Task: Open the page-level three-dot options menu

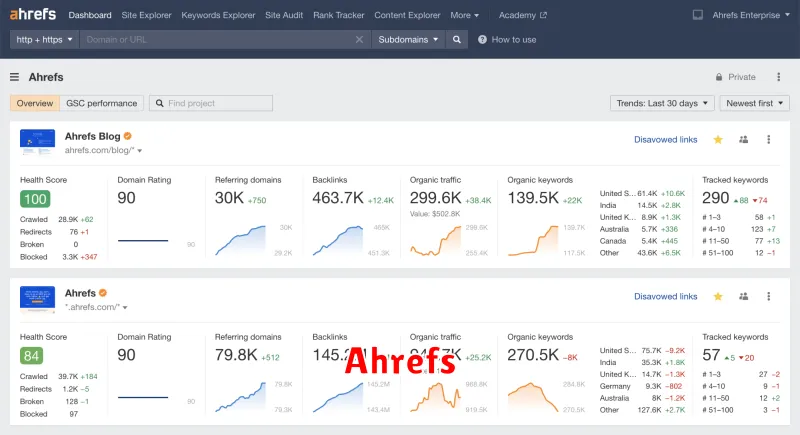Action: pos(778,77)
